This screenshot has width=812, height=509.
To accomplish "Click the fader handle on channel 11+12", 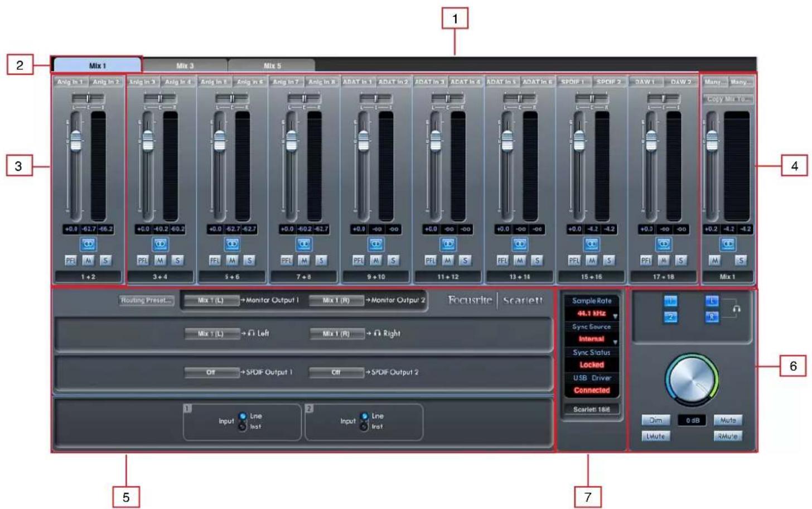I will [x=436, y=140].
